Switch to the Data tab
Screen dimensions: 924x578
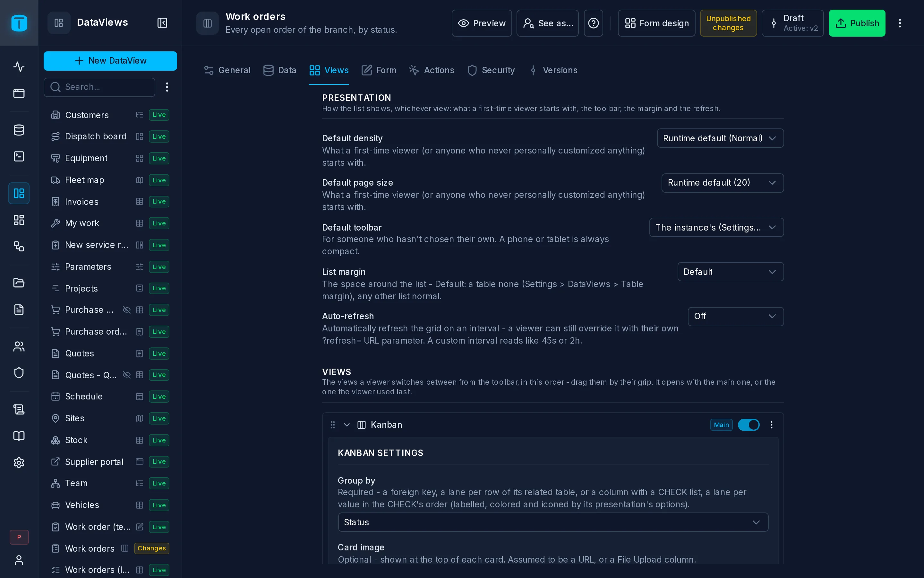pos(279,70)
